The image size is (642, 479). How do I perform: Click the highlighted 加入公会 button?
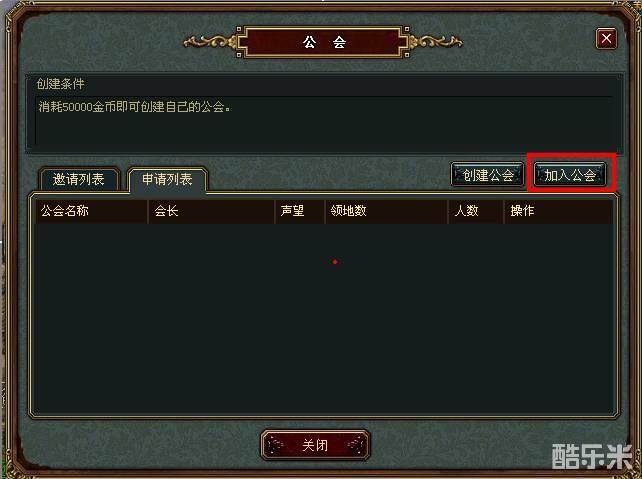pyautogui.click(x=570, y=175)
